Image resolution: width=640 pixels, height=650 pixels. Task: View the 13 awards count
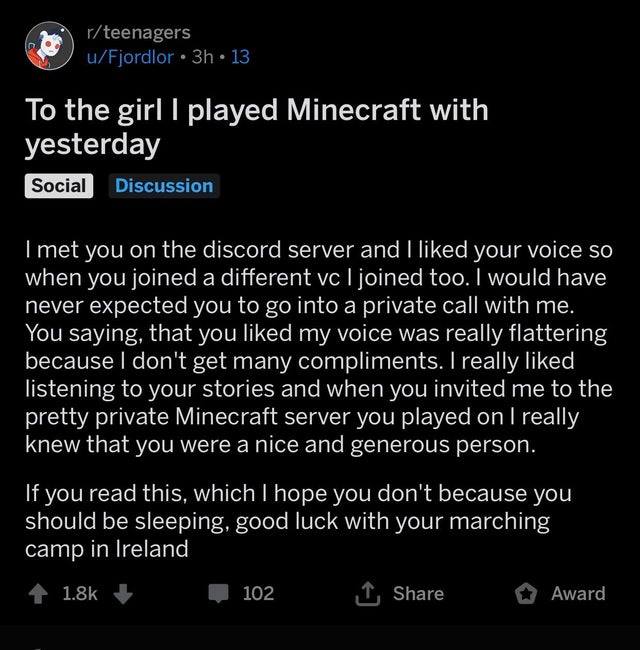coord(240,57)
